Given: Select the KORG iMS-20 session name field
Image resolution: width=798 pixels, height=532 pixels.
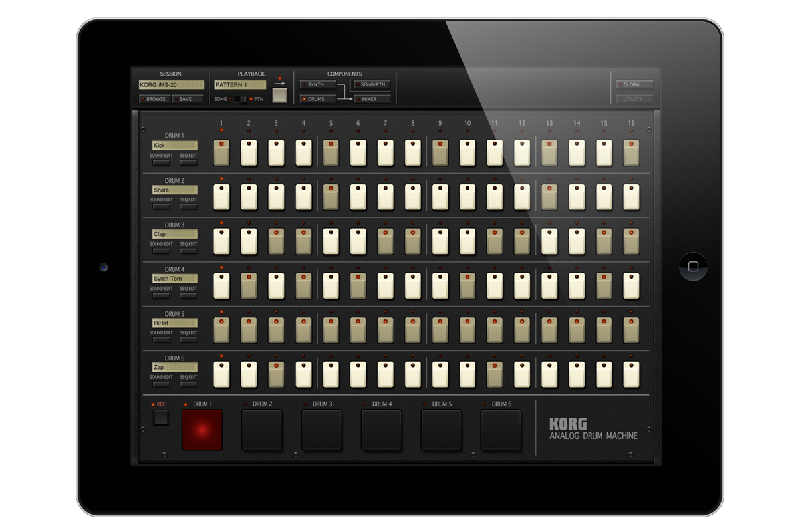Looking at the screenshot, I should tap(171, 85).
